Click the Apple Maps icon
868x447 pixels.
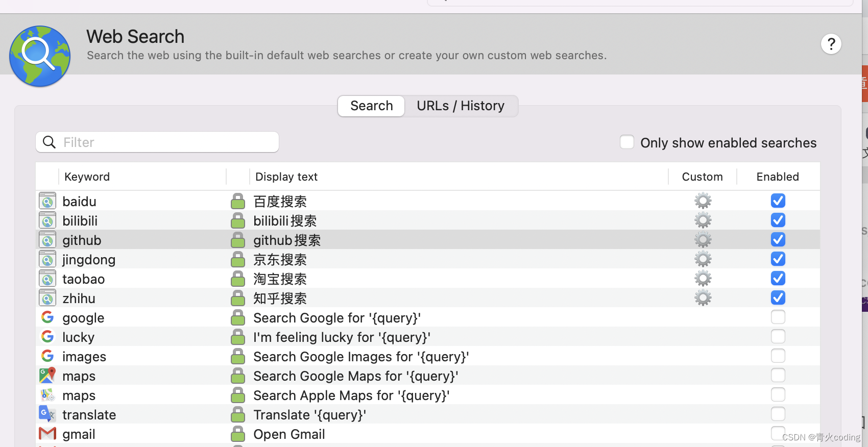pos(47,395)
